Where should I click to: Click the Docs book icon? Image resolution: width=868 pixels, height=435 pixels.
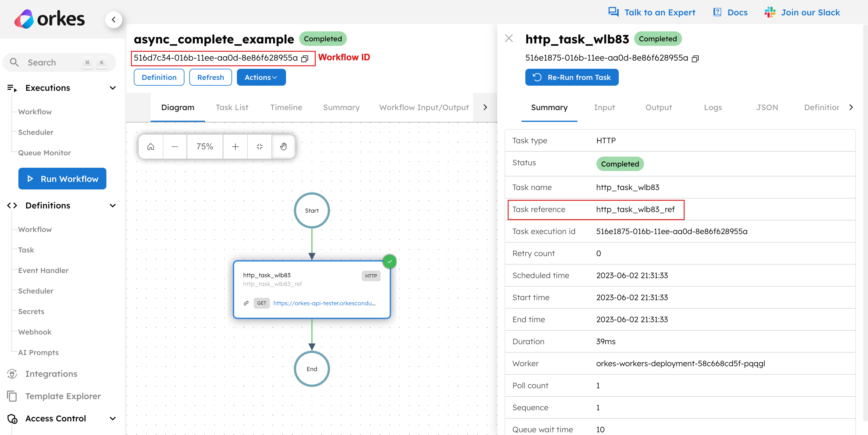point(717,12)
